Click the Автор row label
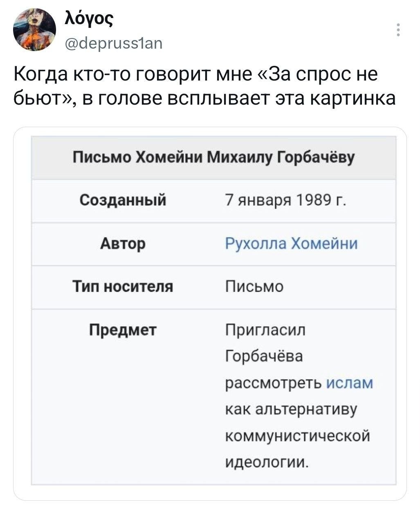The image size is (420, 511). click(x=123, y=244)
